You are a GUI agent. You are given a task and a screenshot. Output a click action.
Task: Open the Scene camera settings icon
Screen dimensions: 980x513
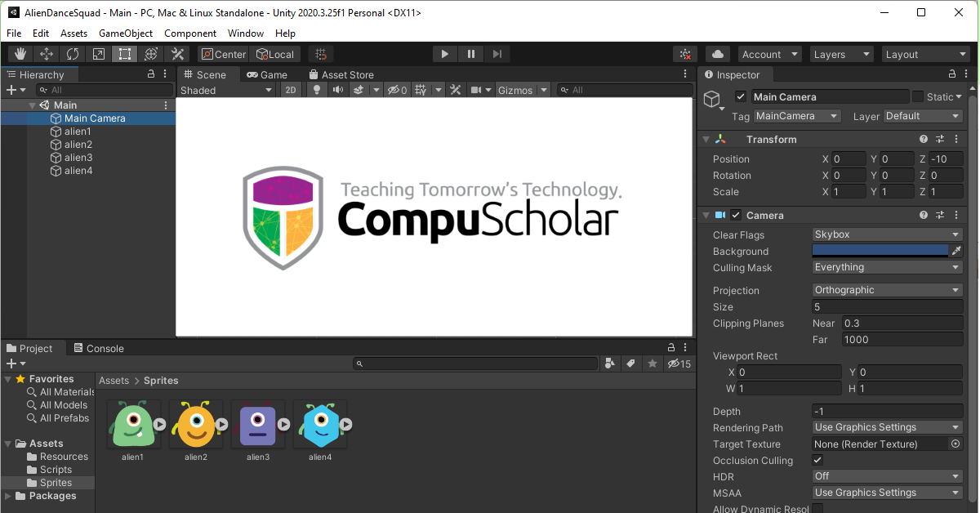coord(476,90)
